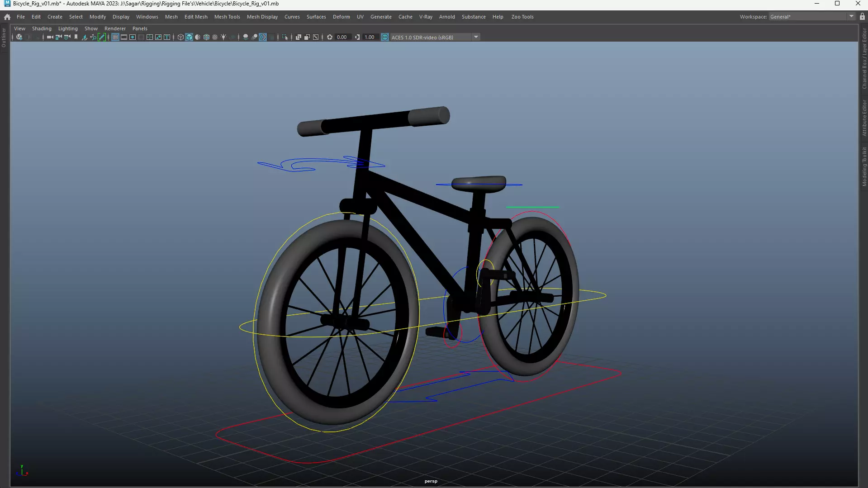Click the gamma value field 1.00
868x488 pixels.
370,37
